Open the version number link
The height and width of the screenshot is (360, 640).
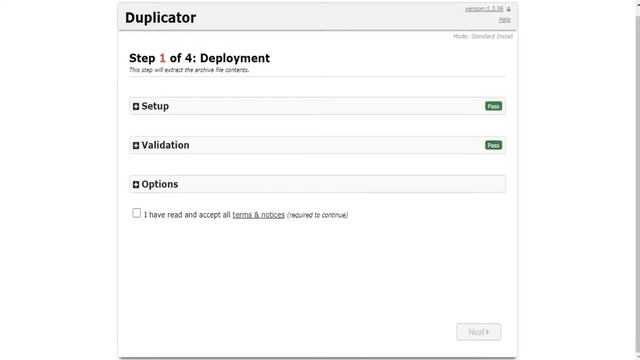pyautogui.click(x=484, y=9)
